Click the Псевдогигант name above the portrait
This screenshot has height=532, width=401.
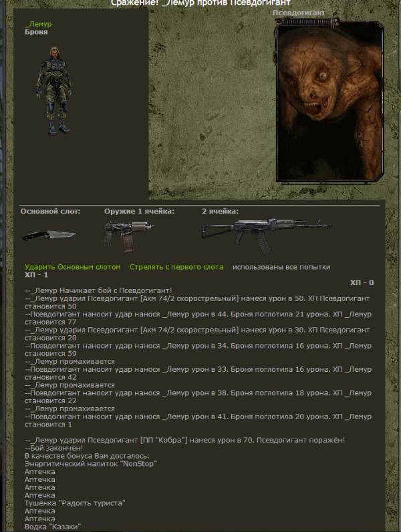point(300,13)
